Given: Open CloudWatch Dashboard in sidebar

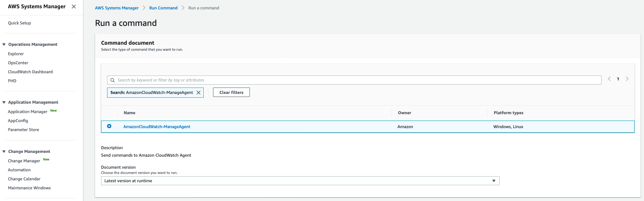Looking at the screenshot, I should click(30, 72).
